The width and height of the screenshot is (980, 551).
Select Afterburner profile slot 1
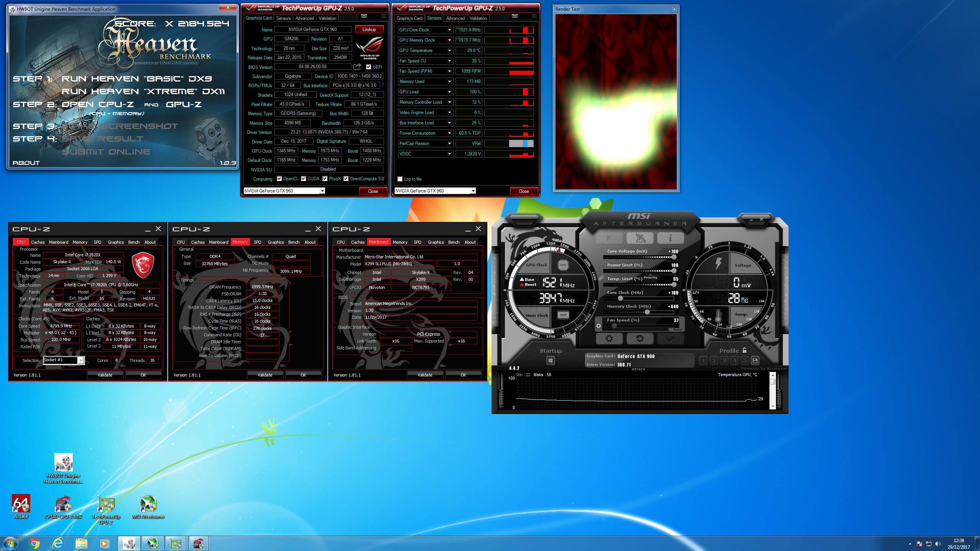tap(703, 360)
